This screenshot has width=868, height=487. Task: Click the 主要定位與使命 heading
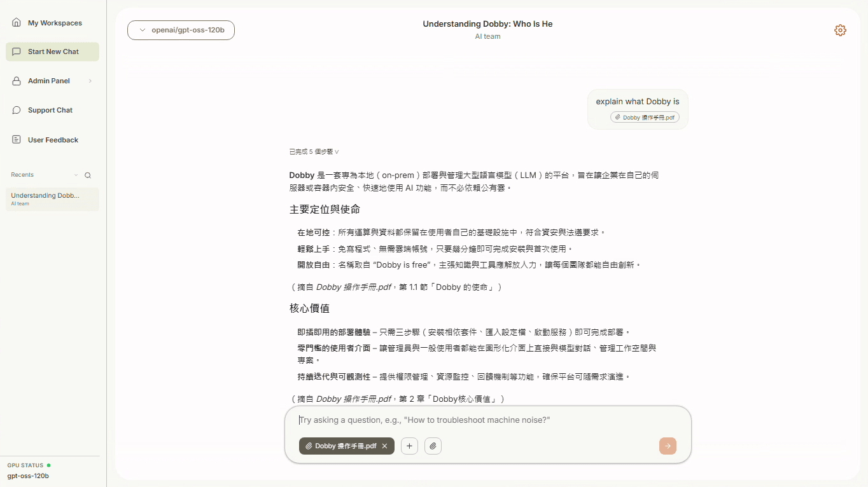(325, 209)
